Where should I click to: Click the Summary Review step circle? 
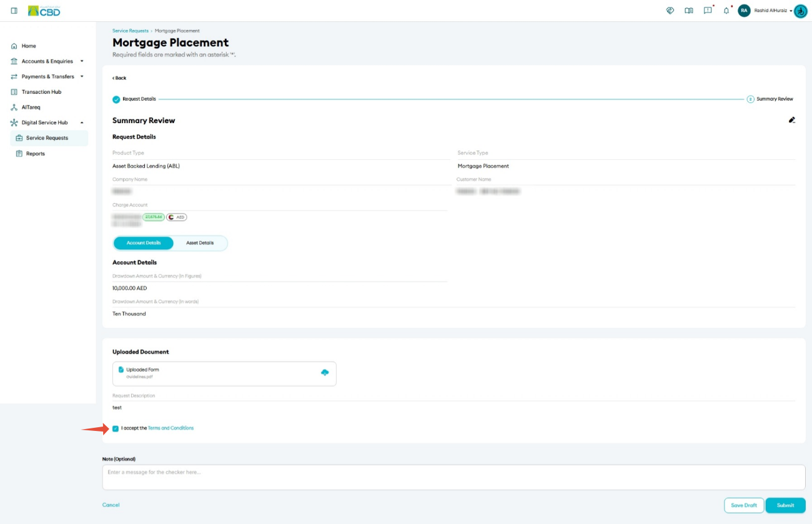751,99
